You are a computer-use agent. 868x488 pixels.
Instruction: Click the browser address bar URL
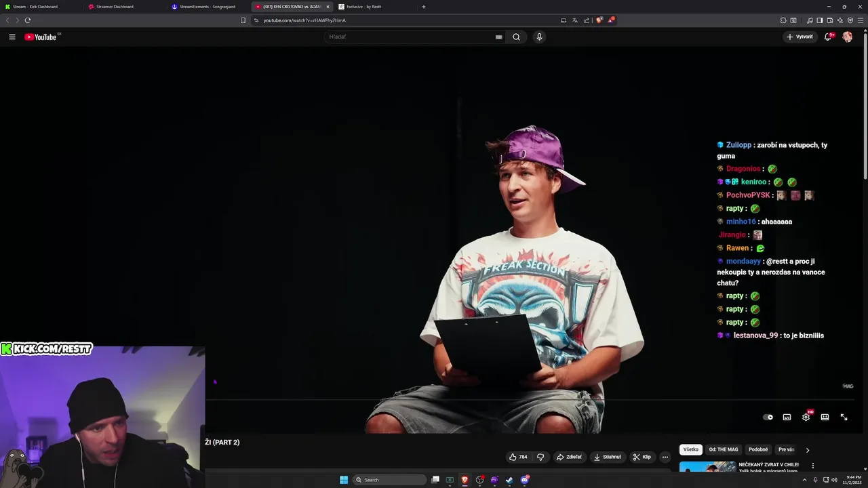coord(304,20)
